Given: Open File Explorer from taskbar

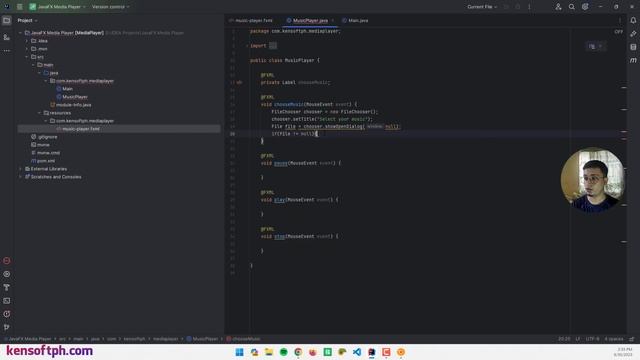Looking at the screenshot, I should pyautogui.click(x=269, y=352).
